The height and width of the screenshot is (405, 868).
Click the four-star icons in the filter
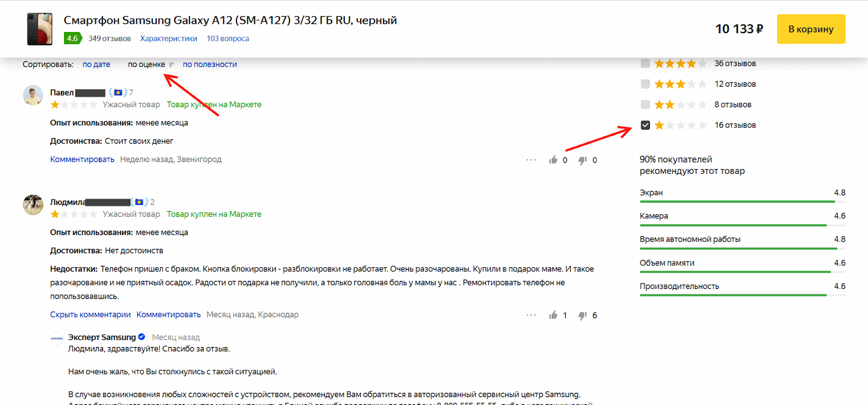tap(680, 63)
